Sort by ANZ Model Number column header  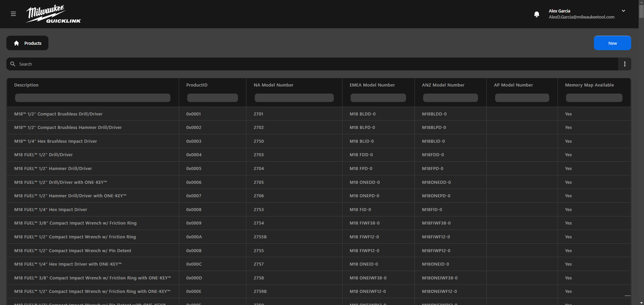tap(443, 85)
